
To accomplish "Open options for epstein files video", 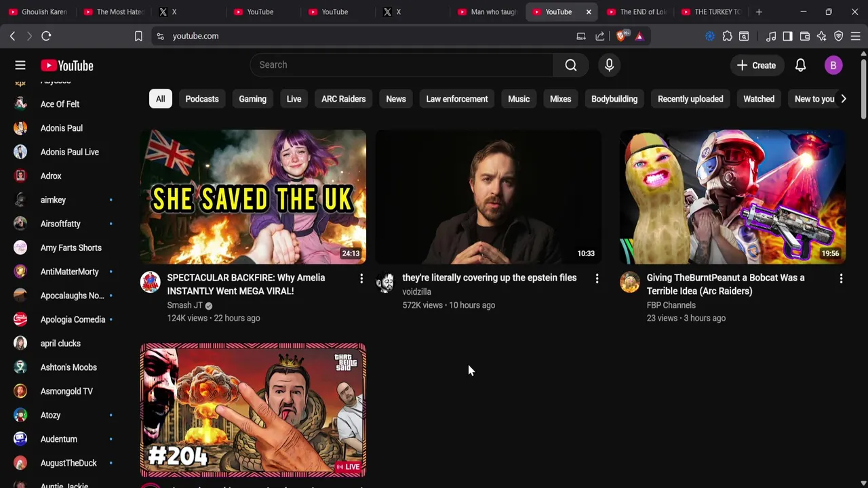I will coord(597,279).
